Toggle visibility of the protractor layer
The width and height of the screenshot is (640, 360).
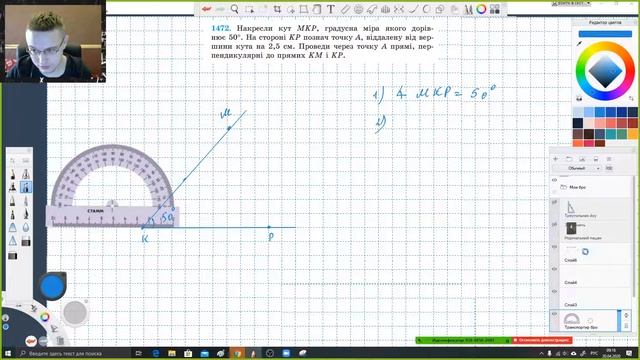(554, 314)
